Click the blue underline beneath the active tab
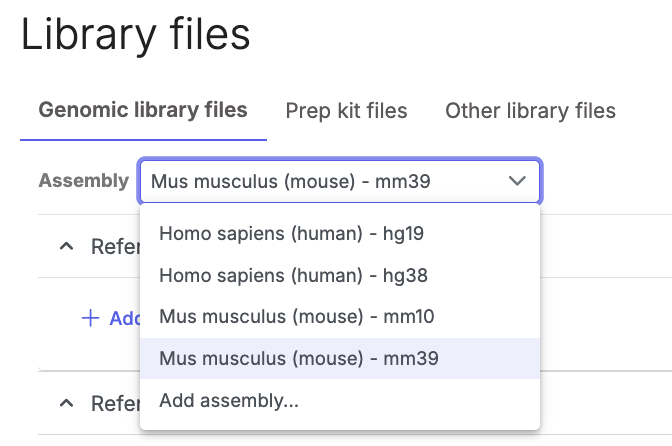This screenshot has width=672, height=446. [143, 139]
